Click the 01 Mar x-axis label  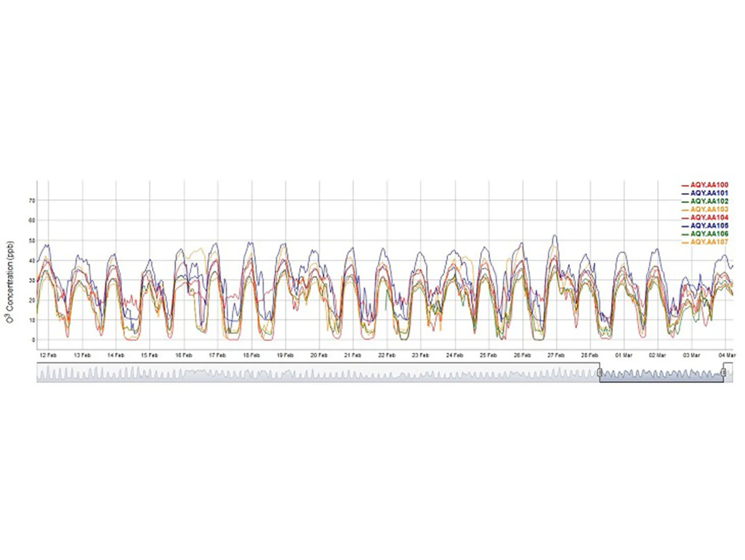[623, 355]
